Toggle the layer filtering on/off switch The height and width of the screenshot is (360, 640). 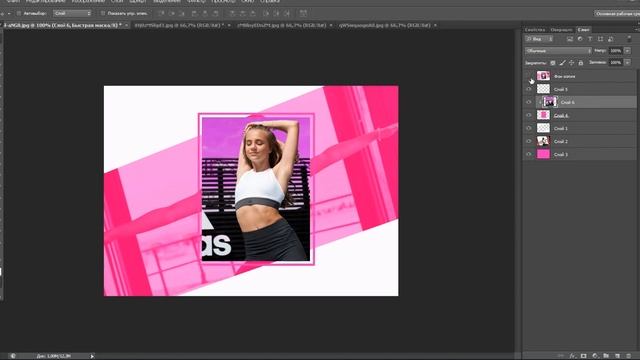[x=629, y=39]
